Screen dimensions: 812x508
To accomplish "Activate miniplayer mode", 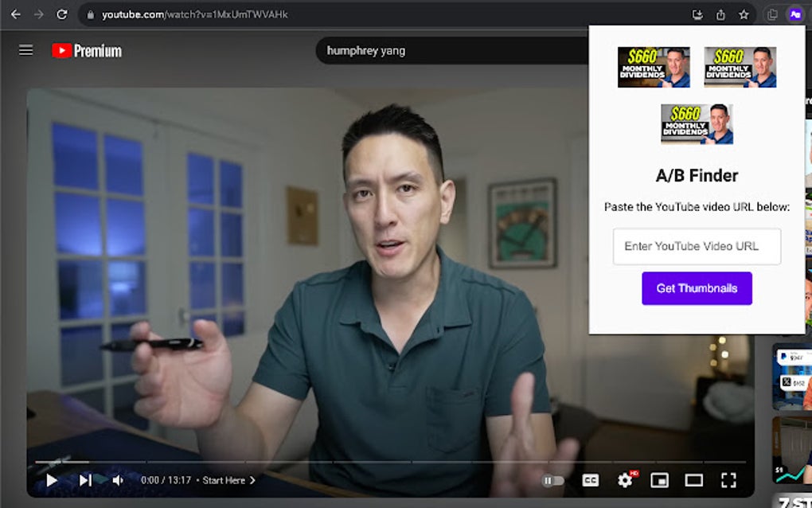I will [x=659, y=480].
